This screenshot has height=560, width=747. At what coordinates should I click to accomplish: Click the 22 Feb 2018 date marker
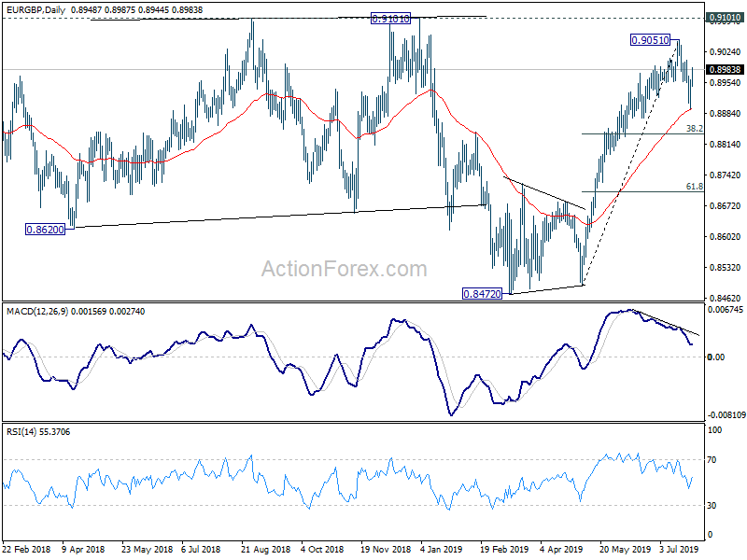(x=27, y=549)
